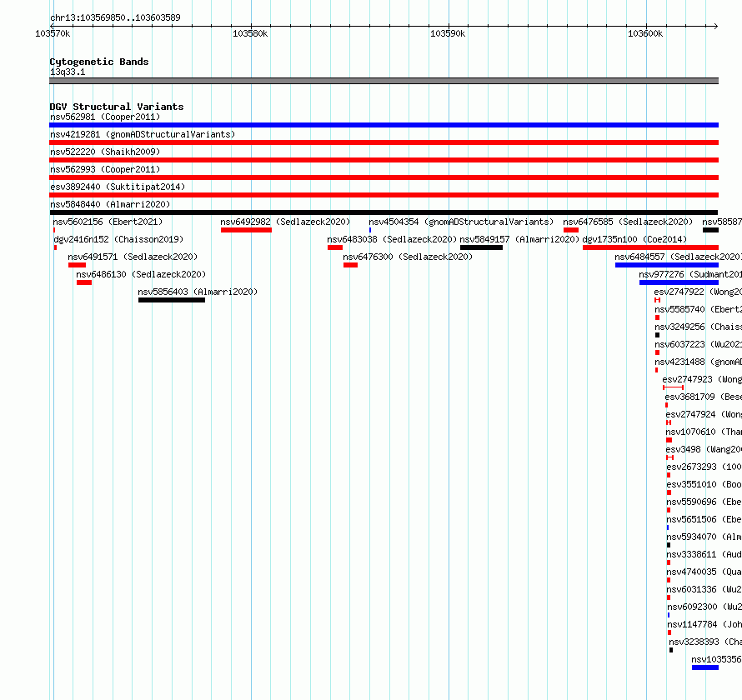Open nsv5856403 (Almarri2020) variant
The width and height of the screenshot is (742, 700).
pos(198,292)
